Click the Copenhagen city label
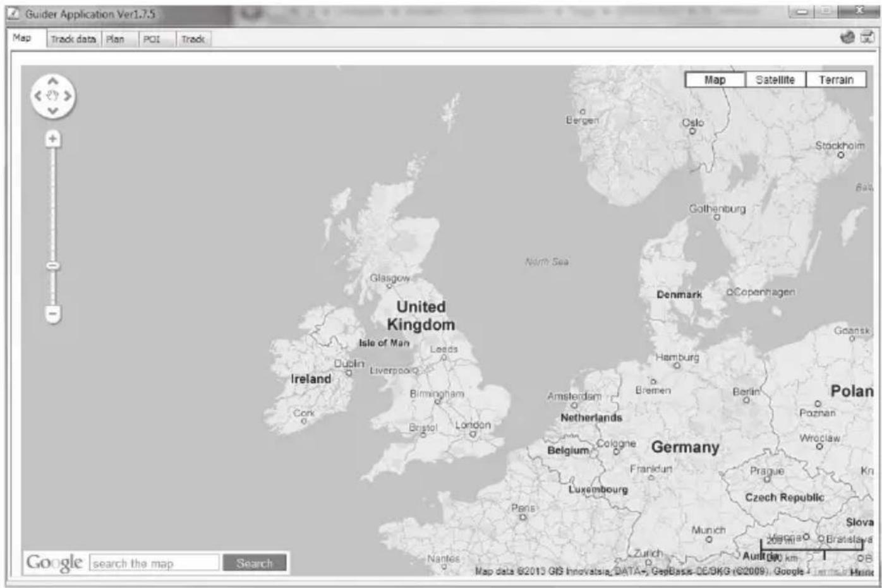The height and width of the screenshot is (588, 882). click(764, 292)
